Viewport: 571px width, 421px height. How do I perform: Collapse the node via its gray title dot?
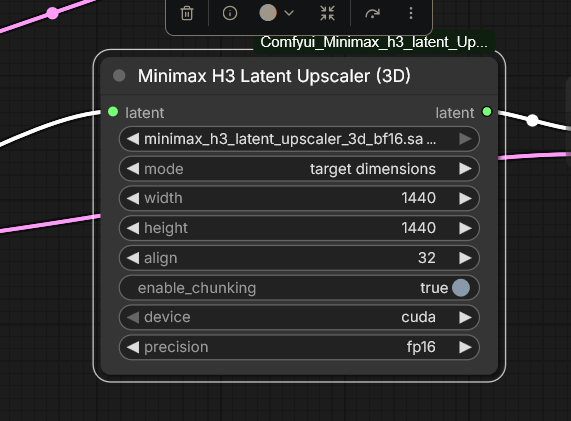pos(119,76)
